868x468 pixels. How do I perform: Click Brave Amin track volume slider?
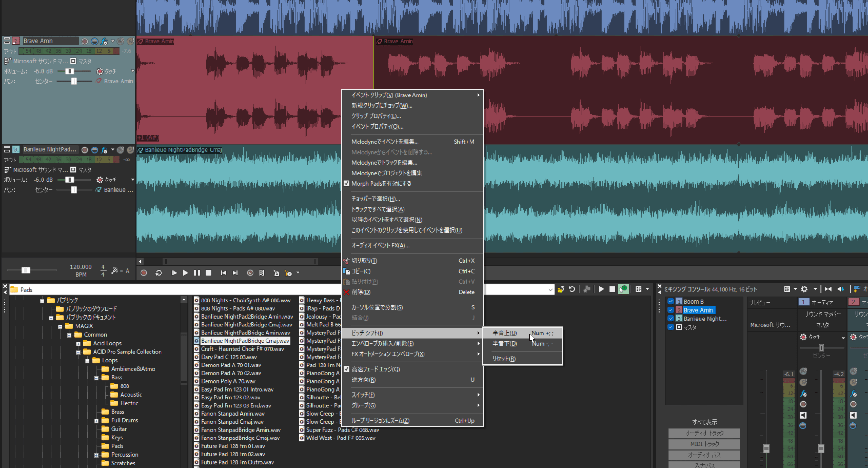pyautogui.click(x=69, y=71)
